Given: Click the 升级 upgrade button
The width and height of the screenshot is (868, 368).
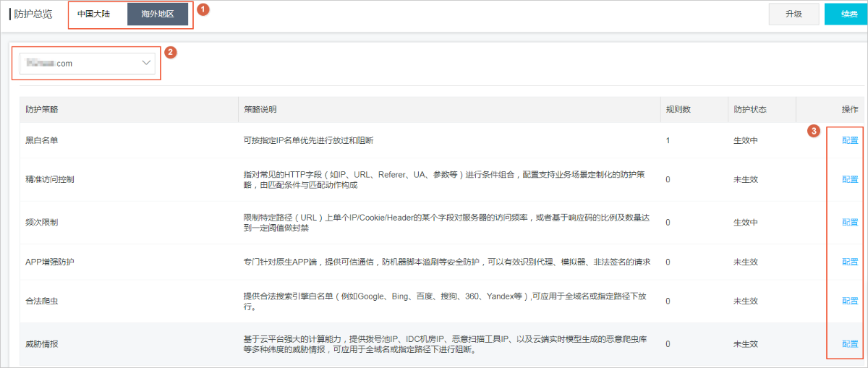Looking at the screenshot, I should point(793,14).
